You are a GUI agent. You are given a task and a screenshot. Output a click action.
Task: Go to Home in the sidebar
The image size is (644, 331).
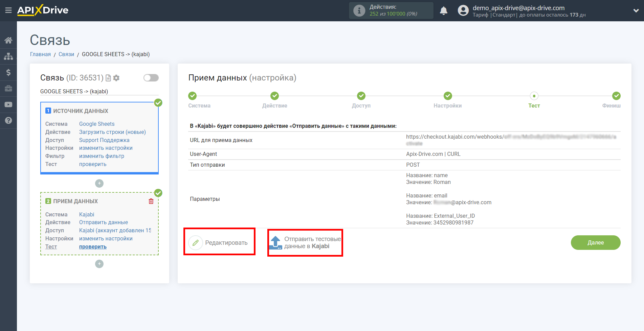coord(8,40)
